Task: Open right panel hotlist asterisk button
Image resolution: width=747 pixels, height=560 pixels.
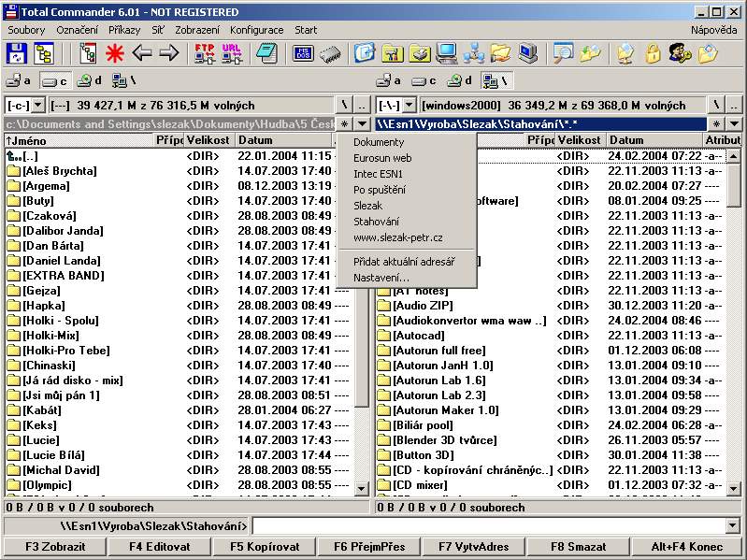Action: (716, 124)
